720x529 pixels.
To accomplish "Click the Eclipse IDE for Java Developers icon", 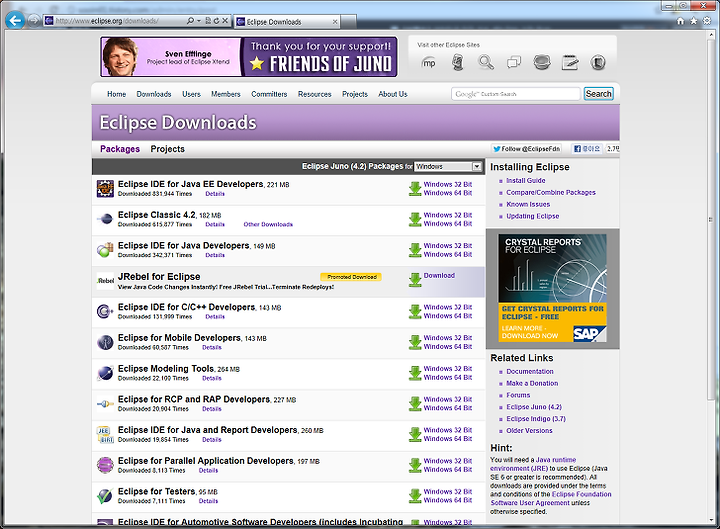I will pyautogui.click(x=105, y=250).
